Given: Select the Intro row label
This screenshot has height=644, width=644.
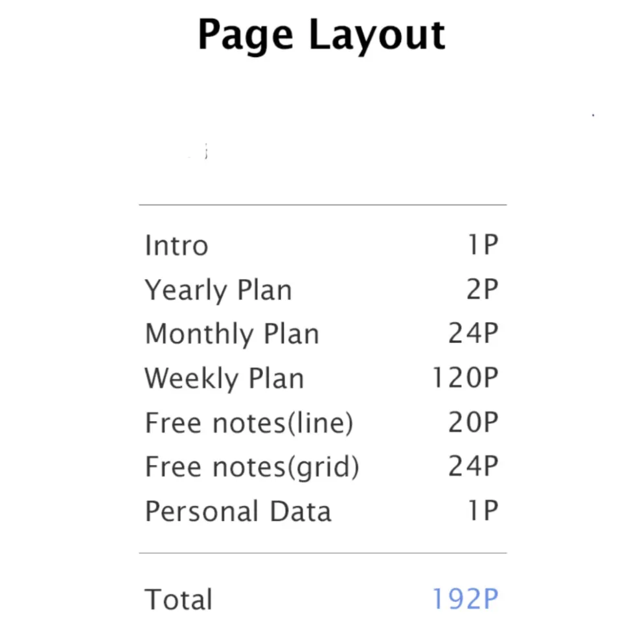Looking at the screenshot, I should pyautogui.click(x=177, y=245).
